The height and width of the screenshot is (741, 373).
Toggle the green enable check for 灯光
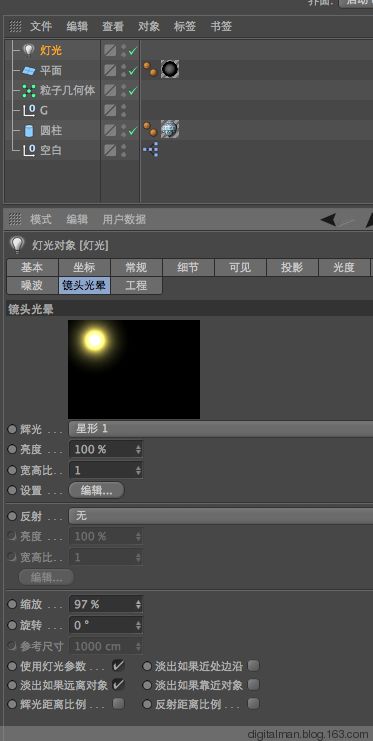pos(132,51)
